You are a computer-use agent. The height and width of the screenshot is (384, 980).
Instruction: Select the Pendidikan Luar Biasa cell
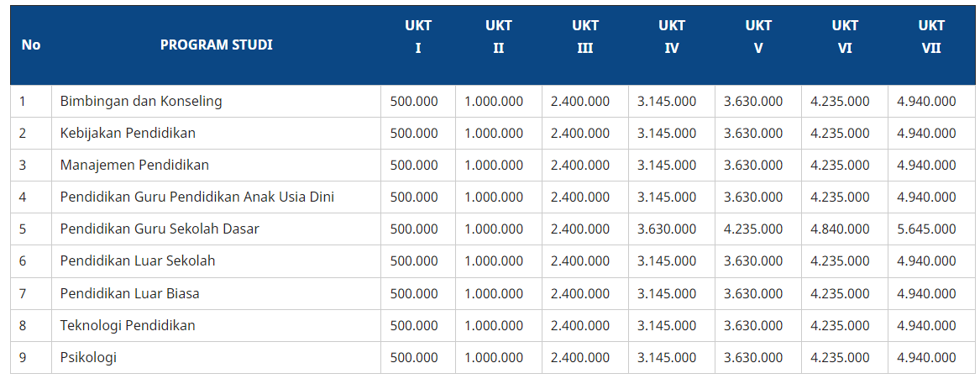point(129,294)
